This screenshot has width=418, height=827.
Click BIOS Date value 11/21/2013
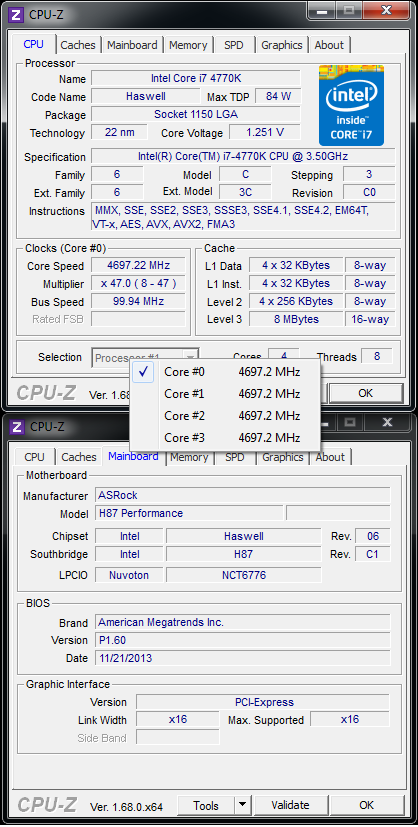(x=243, y=658)
